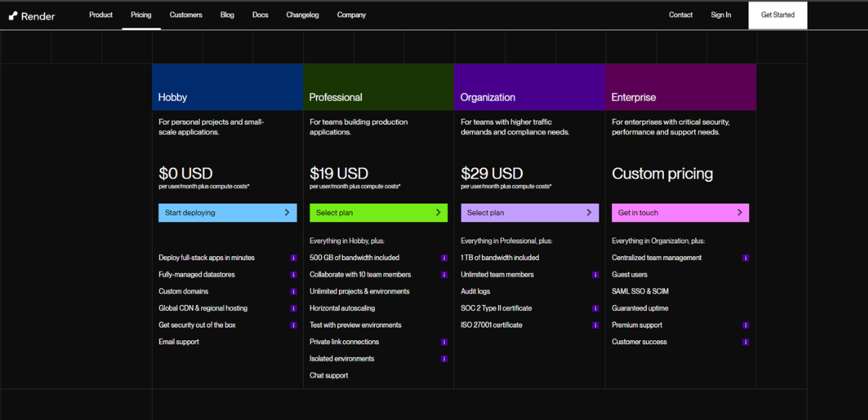Image resolution: width=868 pixels, height=420 pixels.
Task: Show info for Get security out of the box
Action: (294, 325)
